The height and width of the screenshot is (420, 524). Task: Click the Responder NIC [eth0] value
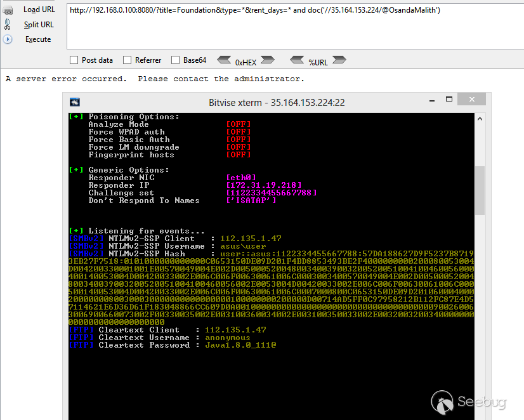pyautogui.click(x=241, y=178)
